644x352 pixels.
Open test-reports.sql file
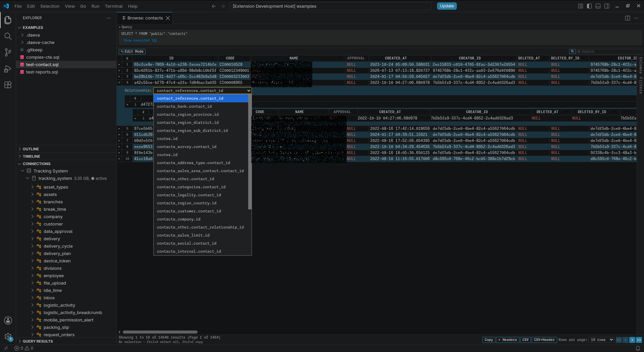pyautogui.click(x=42, y=72)
